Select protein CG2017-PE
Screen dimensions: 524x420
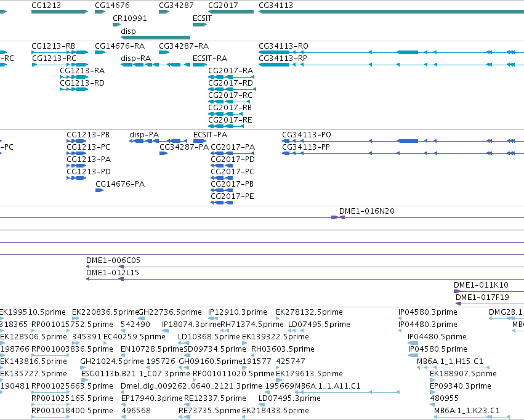click(x=222, y=203)
